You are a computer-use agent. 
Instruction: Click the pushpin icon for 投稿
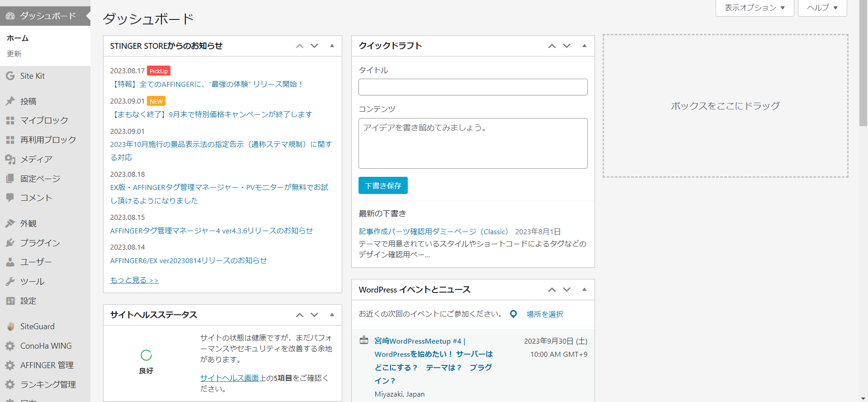(x=10, y=101)
